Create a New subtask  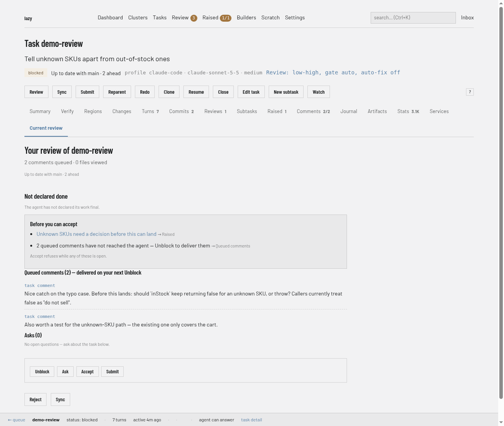click(x=286, y=92)
